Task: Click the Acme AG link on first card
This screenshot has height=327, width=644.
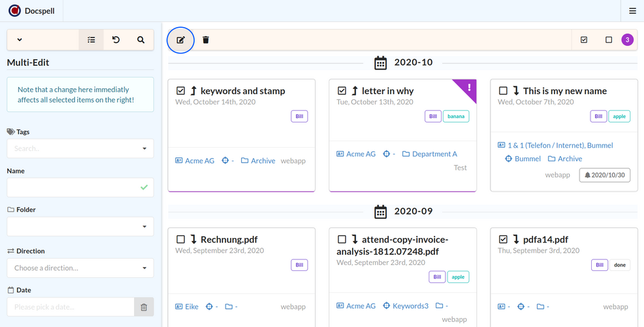Action: tap(199, 161)
